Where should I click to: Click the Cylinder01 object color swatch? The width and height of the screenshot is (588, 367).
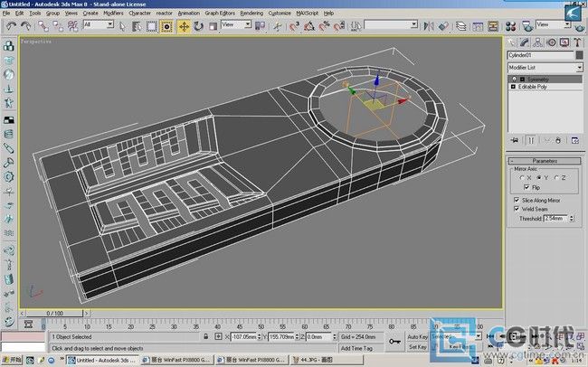[579, 55]
